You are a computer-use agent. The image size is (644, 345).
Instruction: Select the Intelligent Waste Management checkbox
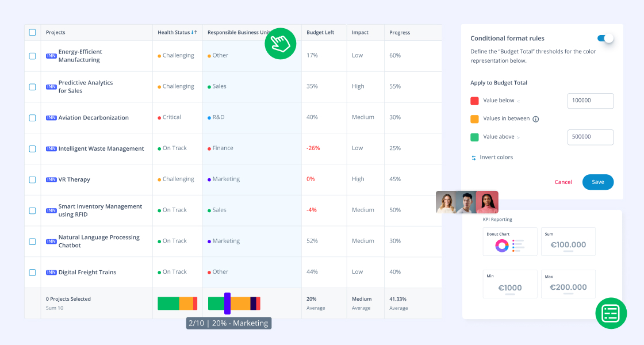point(32,149)
